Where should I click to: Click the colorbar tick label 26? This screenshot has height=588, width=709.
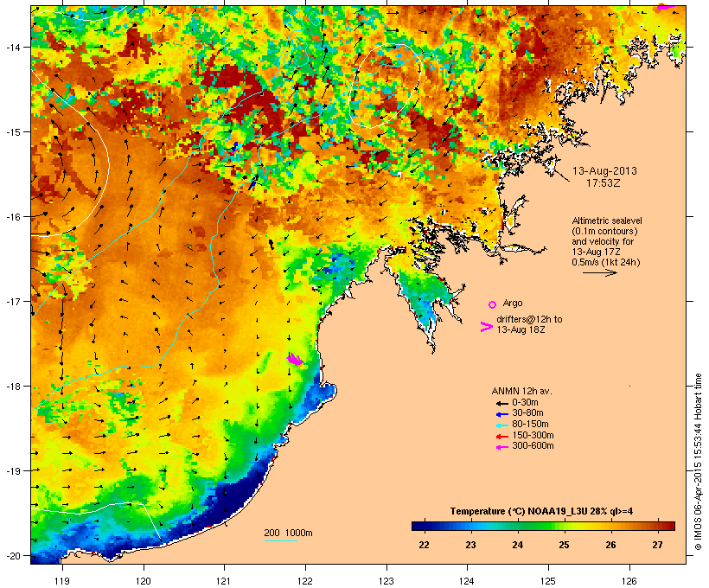[x=610, y=545]
